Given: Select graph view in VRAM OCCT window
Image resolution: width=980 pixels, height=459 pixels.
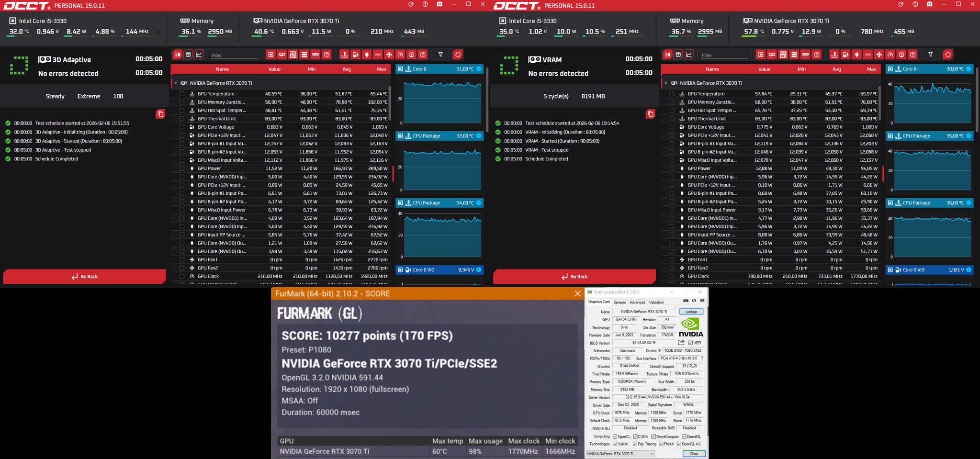Looking at the screenshot, I should point(689,55).
